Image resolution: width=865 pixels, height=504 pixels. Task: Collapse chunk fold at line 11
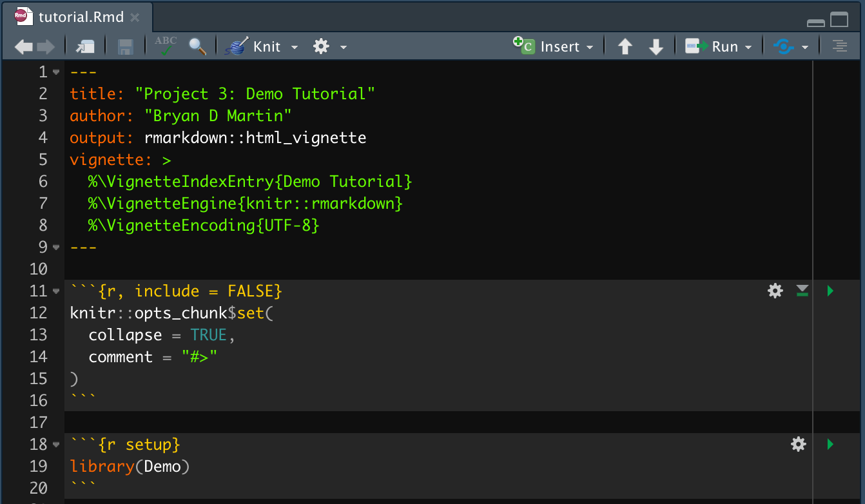[x=57, y=291]
